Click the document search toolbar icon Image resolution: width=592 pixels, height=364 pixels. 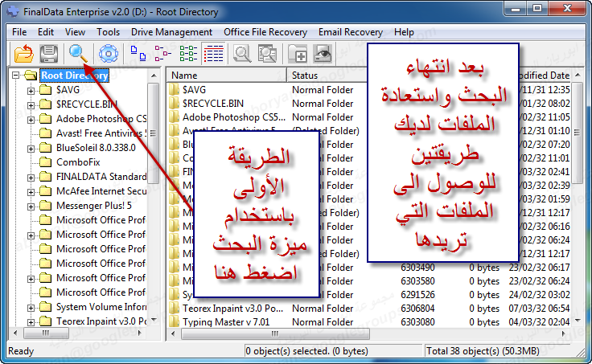pyautogui.click(x=267, y=54)
